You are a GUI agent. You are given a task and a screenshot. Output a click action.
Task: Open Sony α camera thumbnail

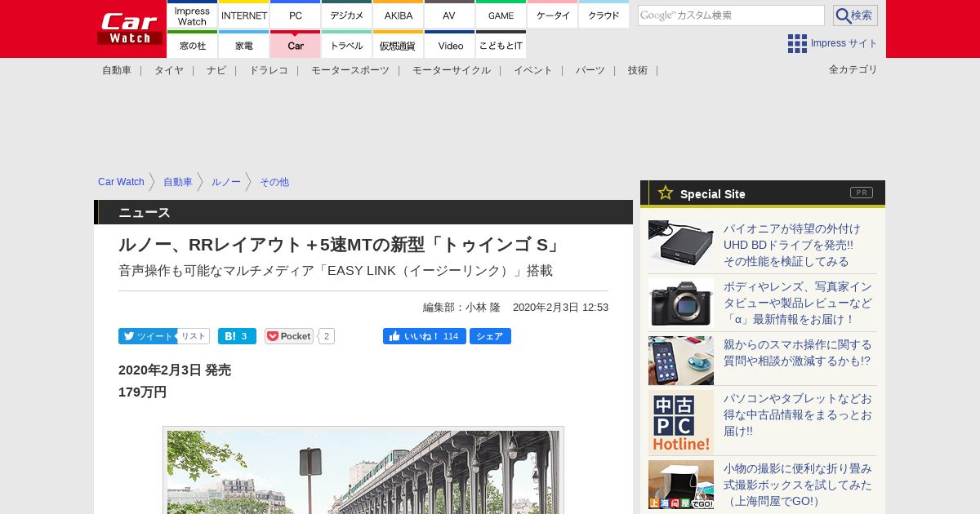pos(681,303)
